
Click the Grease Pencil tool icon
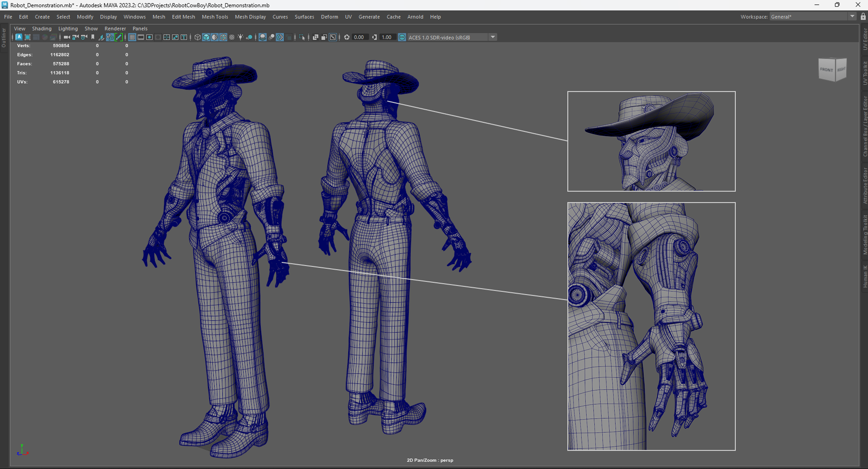(119, 37)
